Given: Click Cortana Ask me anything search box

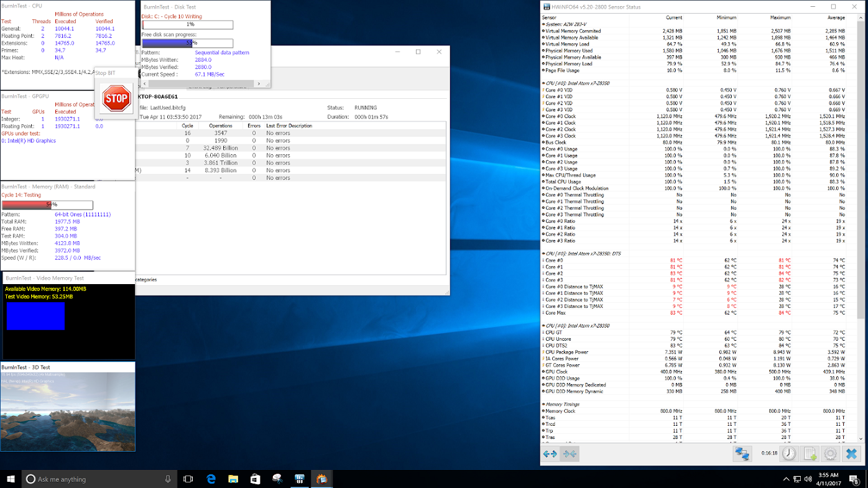Looking at the screenshot, I should point(99,479).
